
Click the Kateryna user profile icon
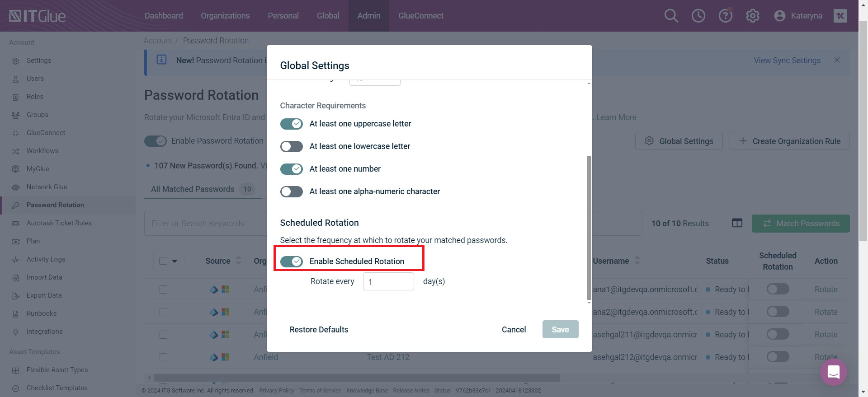point(779,16)
